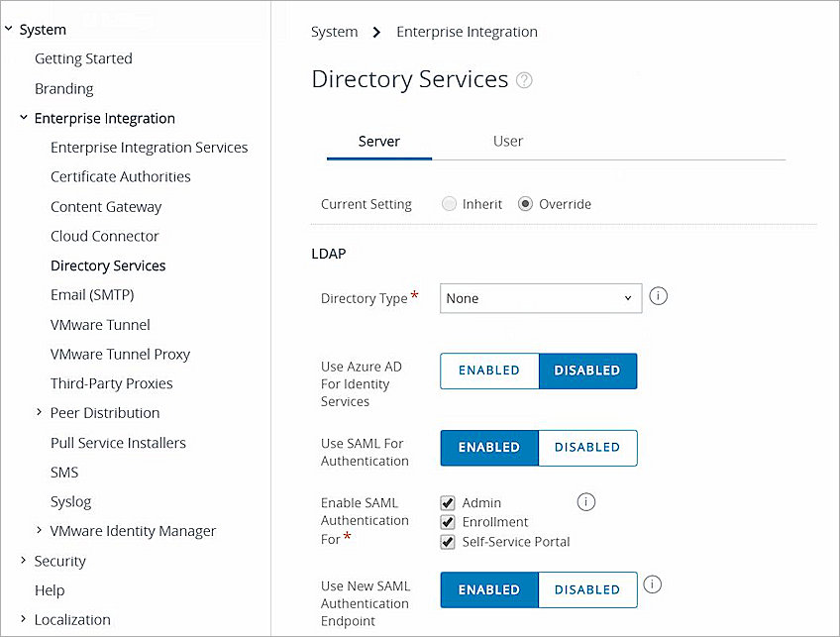
Task: Enable Use Azure AD For Identity Services
Action: [x=489, y=371]
